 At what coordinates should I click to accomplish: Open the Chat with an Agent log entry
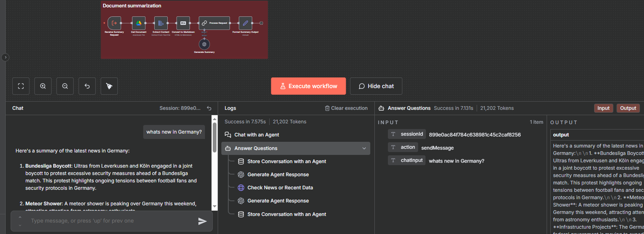tap(296, 135)
